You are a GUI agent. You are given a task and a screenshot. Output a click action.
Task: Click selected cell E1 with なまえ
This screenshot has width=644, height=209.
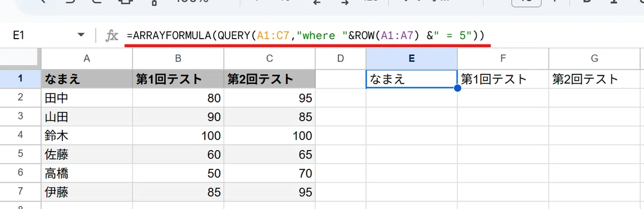[x=411, y=79]
